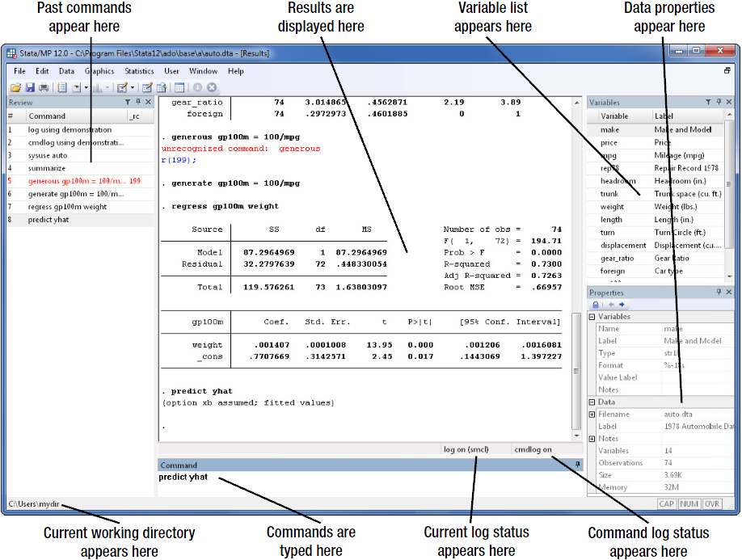Save the dataset with the floppy disk icon
This screenshot has width=742, height=560.
30,87
